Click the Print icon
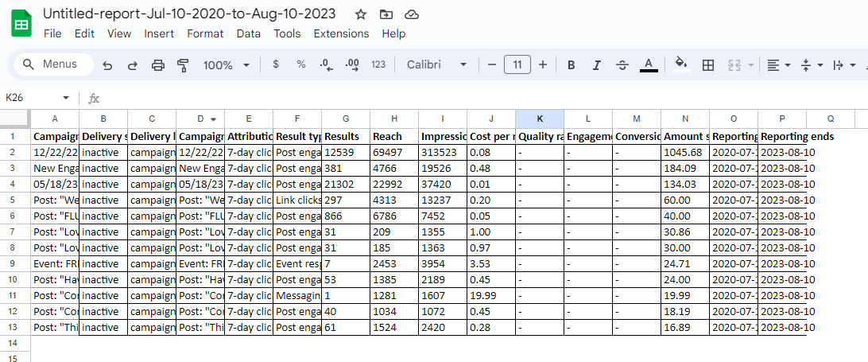868x362 pixels. tap(158, 64)
